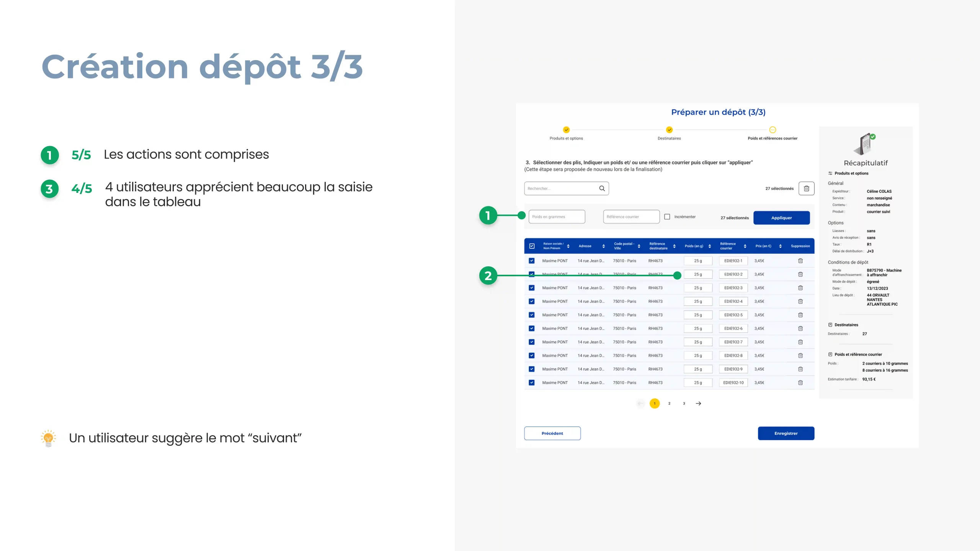The height and width of the screenshot is (551, 980).
Task: Go to next page with arrow
Action: 698,403
